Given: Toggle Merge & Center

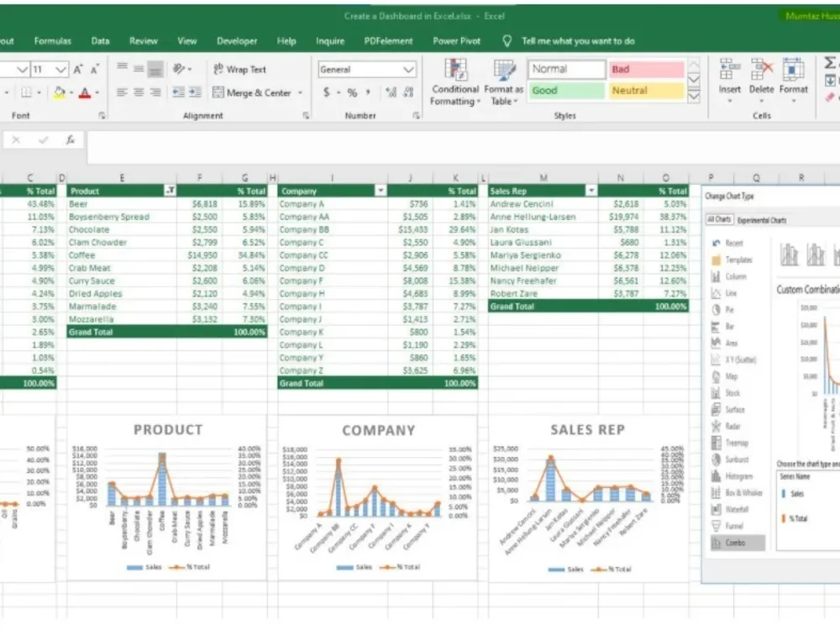Looking at the screenshot, I should 252,93.
